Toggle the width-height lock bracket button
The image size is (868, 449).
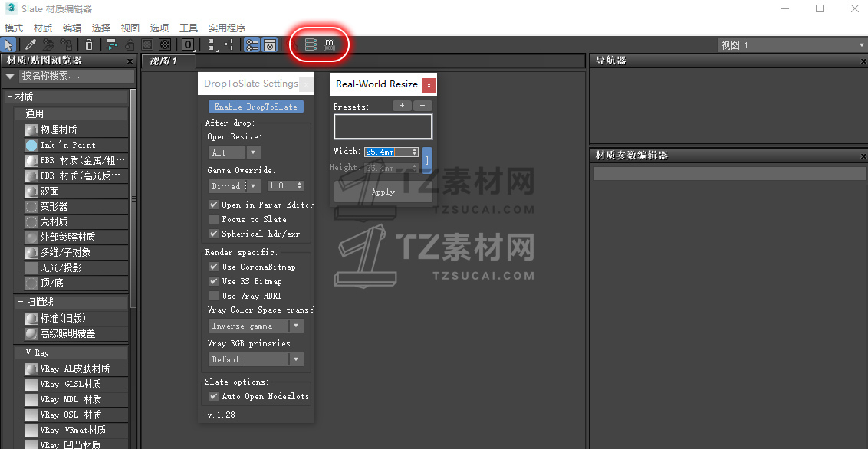click(427, 160)
